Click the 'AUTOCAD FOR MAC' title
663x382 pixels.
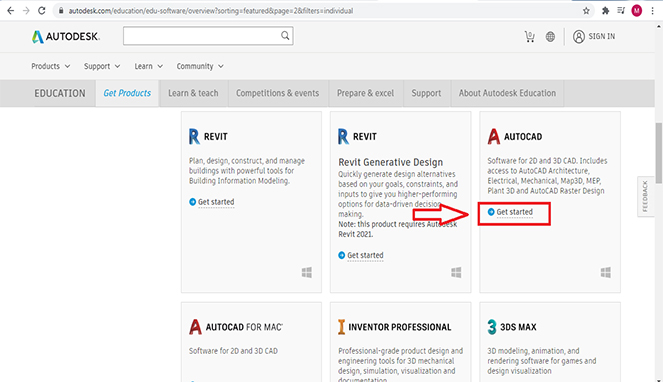coord(244,327)
